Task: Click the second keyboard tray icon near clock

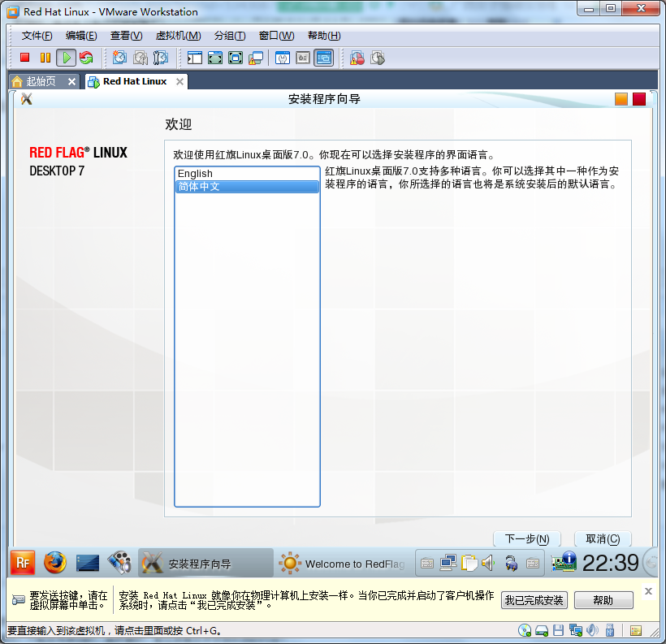Action: point(533,564)
